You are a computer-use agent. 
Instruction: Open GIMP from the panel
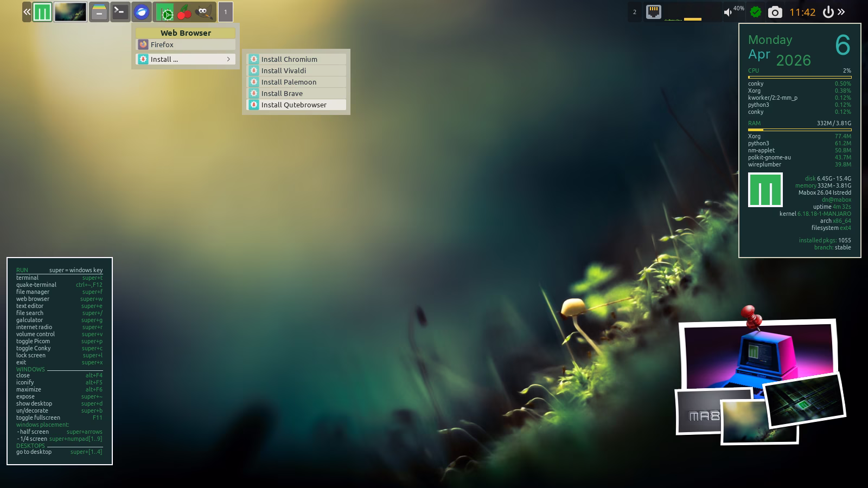(203, 12)
